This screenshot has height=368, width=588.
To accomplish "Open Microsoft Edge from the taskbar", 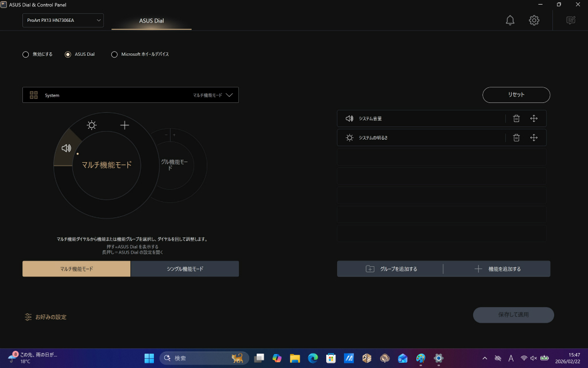I will (x=313, y=358).
